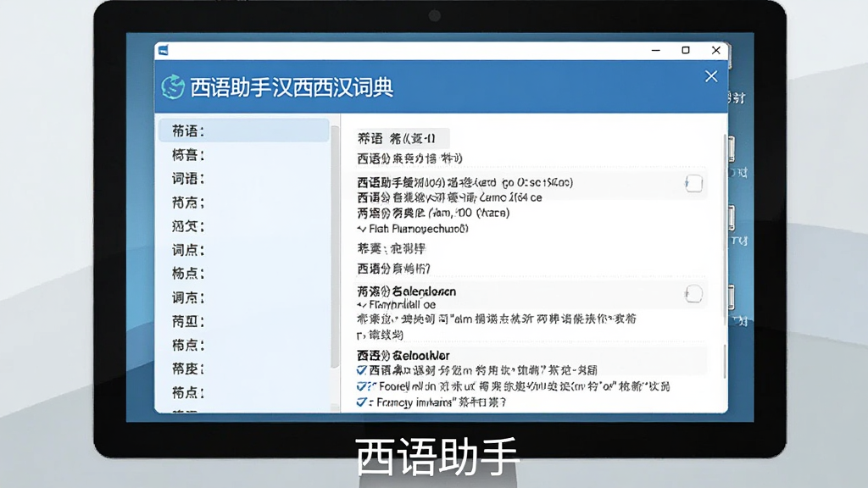Click the small app icon in the title bar

(x=164, y=50)
